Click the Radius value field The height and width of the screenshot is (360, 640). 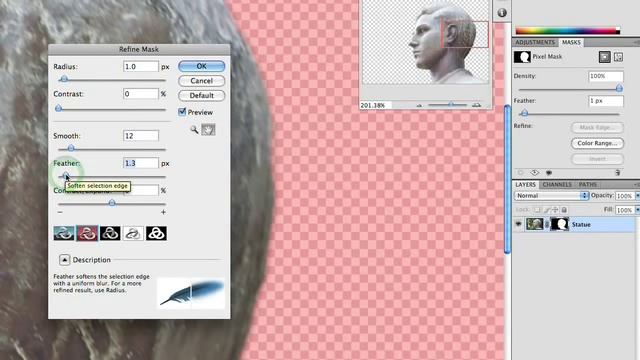tap(141, 67)
